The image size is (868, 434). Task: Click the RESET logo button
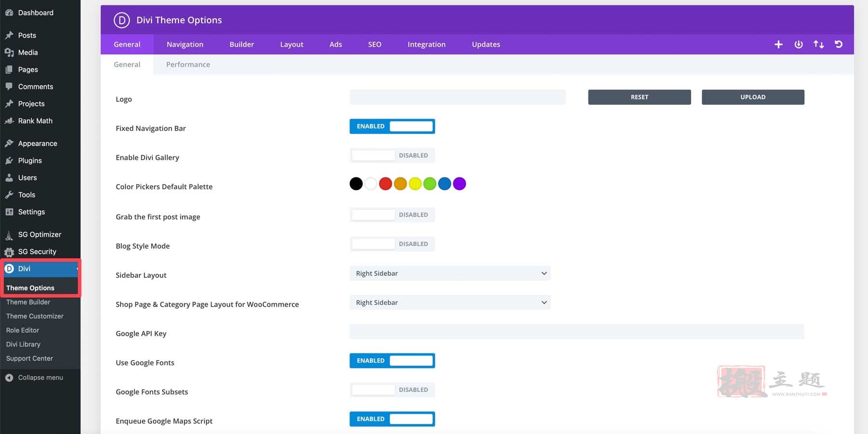pos(639,97)
